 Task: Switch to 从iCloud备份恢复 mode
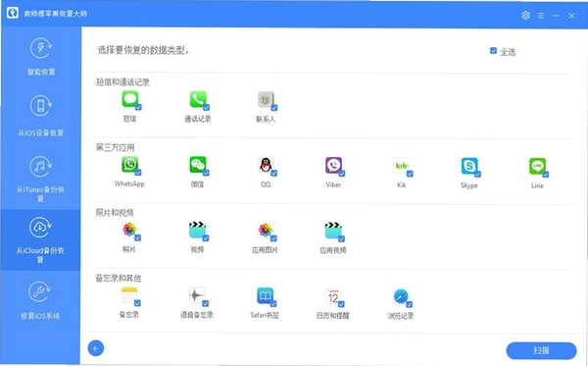point(41,240)
